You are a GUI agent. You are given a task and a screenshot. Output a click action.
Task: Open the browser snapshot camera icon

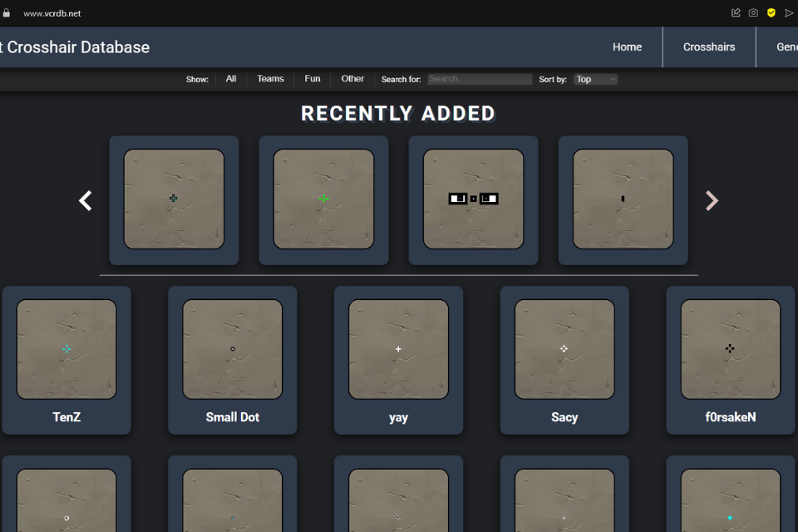(753, 13)
